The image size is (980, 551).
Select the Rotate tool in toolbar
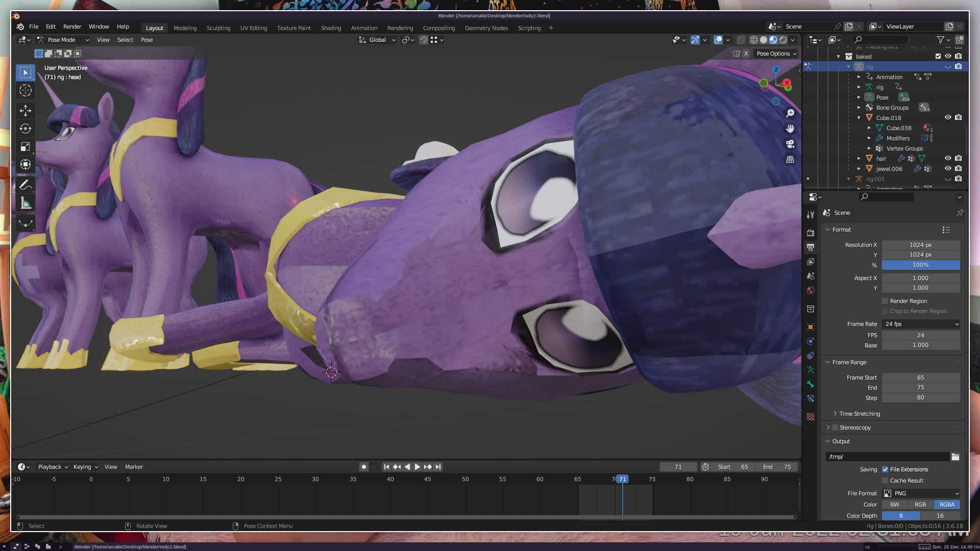tap(25, 129)
